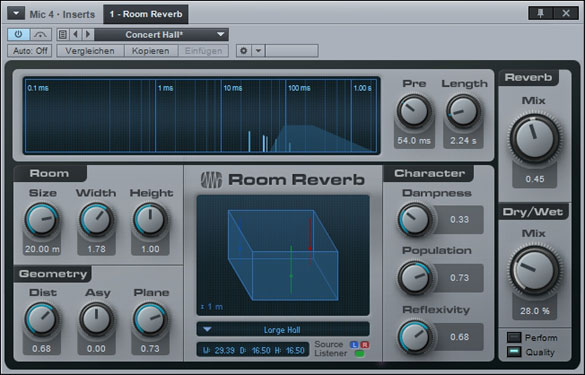Screen dimensions: 585x375
Task: Click the Reflexivity knob
Action: (x=415, y=337)
